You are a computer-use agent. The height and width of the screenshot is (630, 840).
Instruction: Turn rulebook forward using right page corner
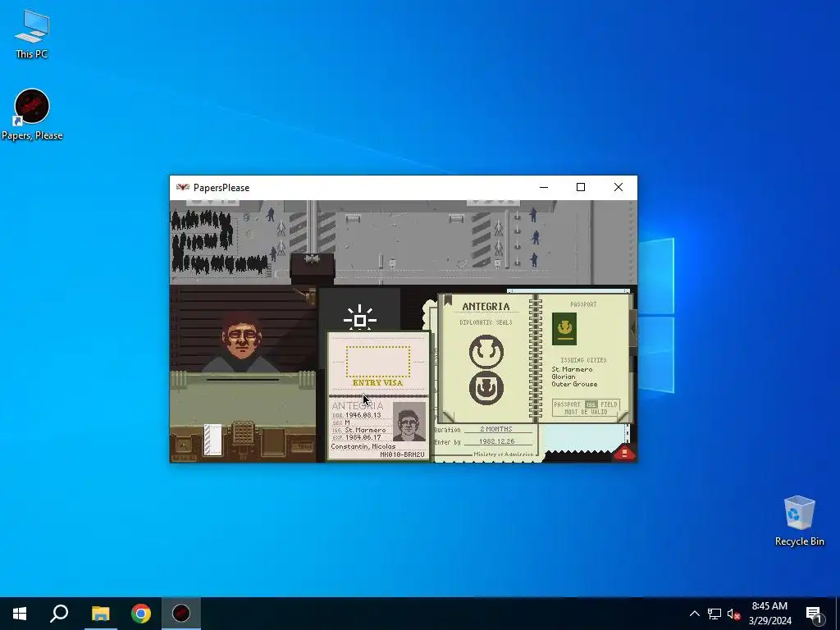623,416
